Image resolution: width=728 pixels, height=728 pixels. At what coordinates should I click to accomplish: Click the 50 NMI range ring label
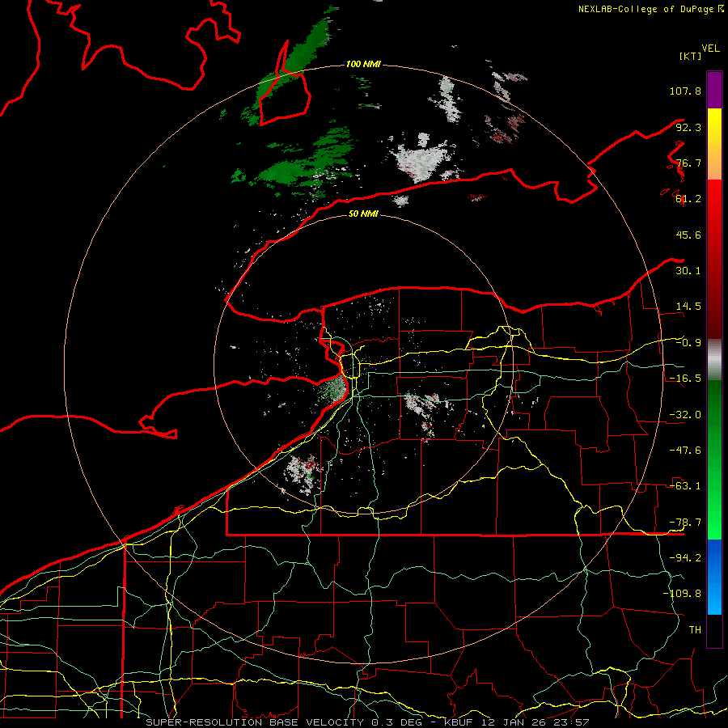click(363, 214)
